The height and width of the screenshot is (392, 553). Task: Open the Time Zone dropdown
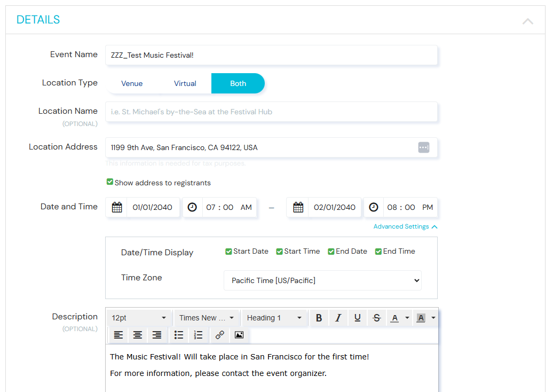click(322, 280)
